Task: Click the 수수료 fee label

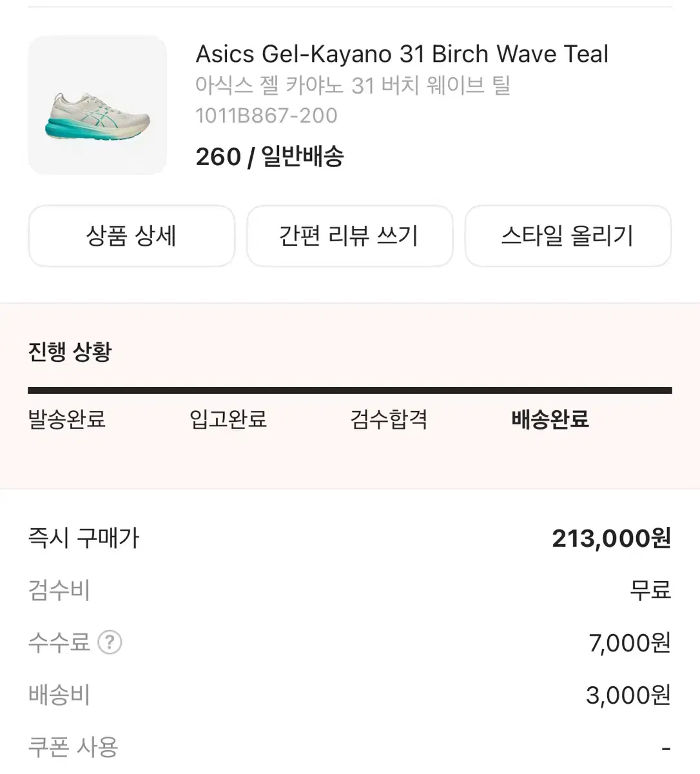Action: (59, 642)
